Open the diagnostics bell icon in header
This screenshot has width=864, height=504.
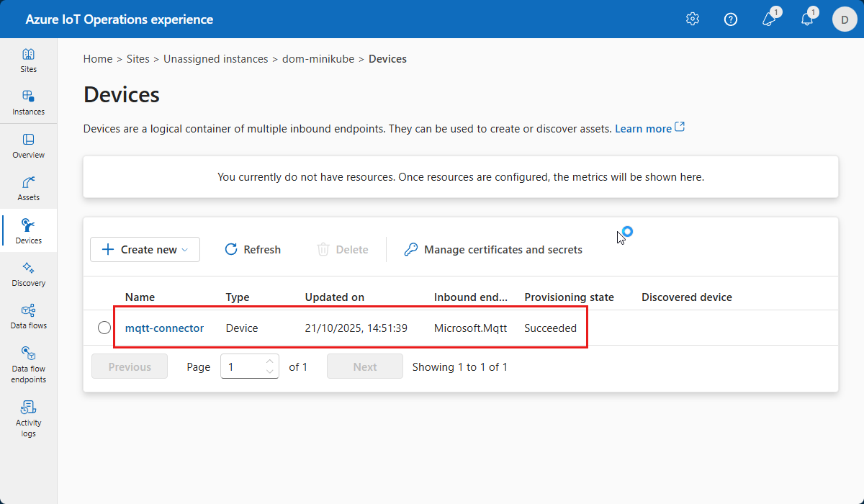tap(768, 19)
